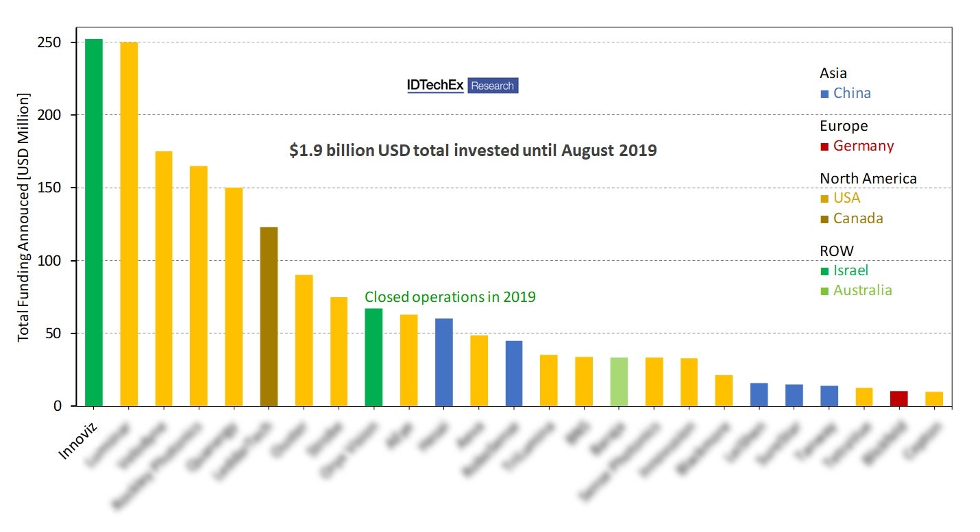This screenshot has width=980, height=532.
Task: Click the USA yellow legend square
Action: [825, 199]
